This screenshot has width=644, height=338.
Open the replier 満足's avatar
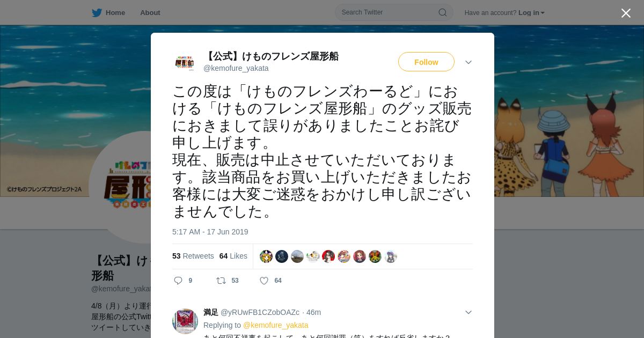coord(185,321)
